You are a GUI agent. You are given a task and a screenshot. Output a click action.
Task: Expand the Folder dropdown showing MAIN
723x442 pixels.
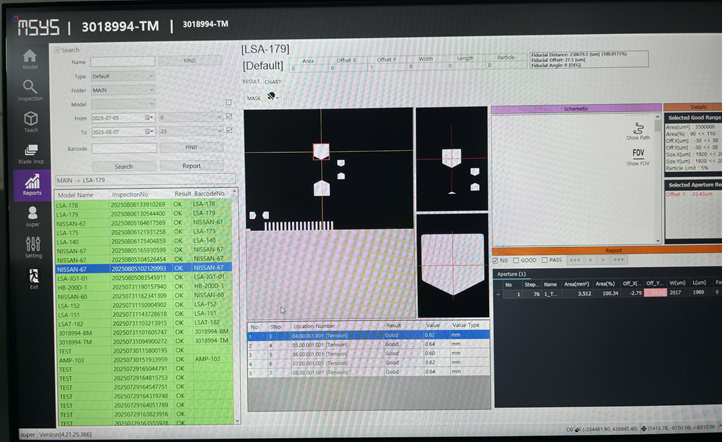[x=122, y=90]
